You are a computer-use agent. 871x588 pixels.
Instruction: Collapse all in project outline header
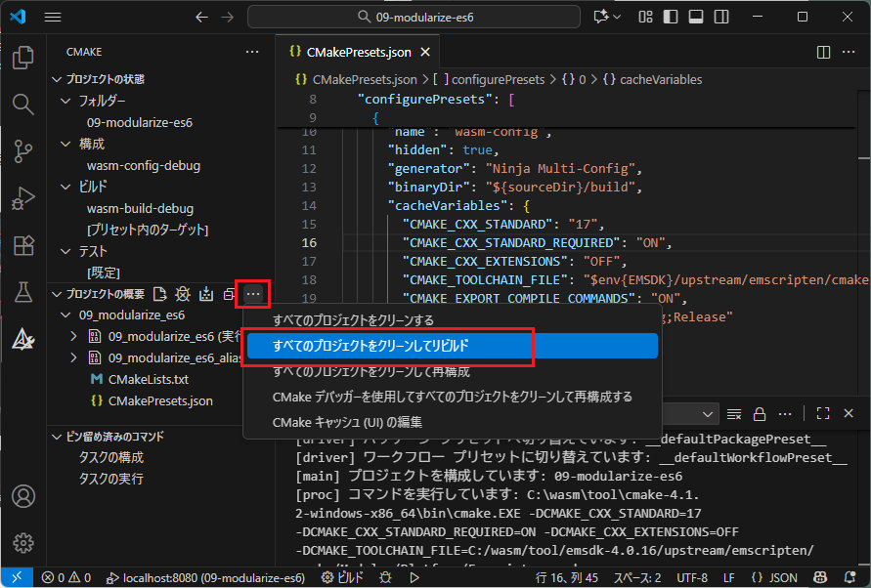(229, 294)
